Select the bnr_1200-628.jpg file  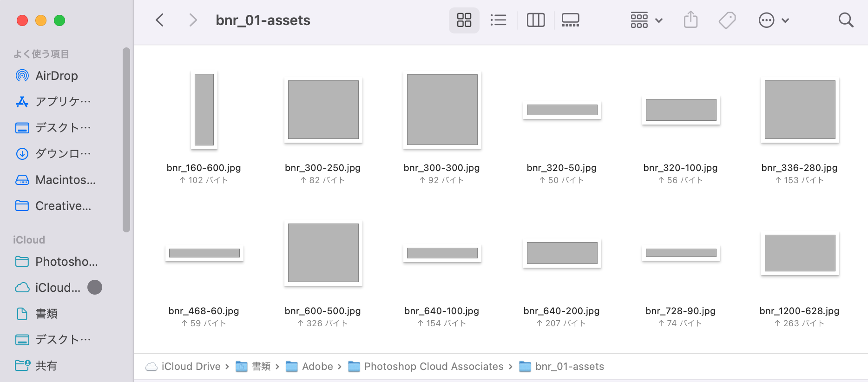click(800, 253)
